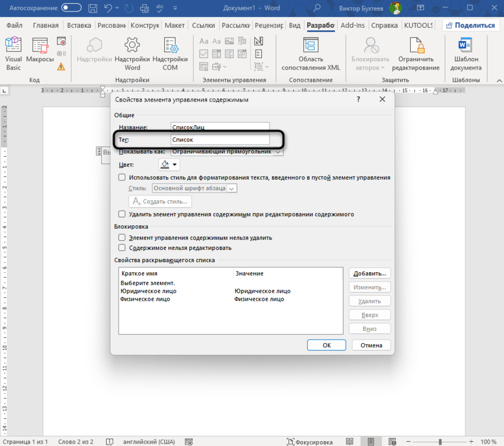504x446 pixels.
Task: Open the Показывать как dropdown
Action: 277,151
